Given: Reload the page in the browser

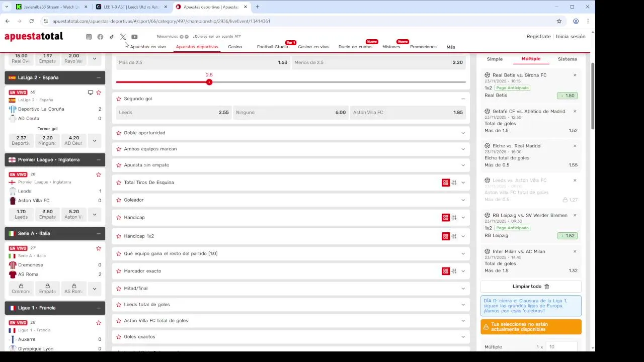Looking at the screenshot, I should pyautogui.click(x=31, y=21).
